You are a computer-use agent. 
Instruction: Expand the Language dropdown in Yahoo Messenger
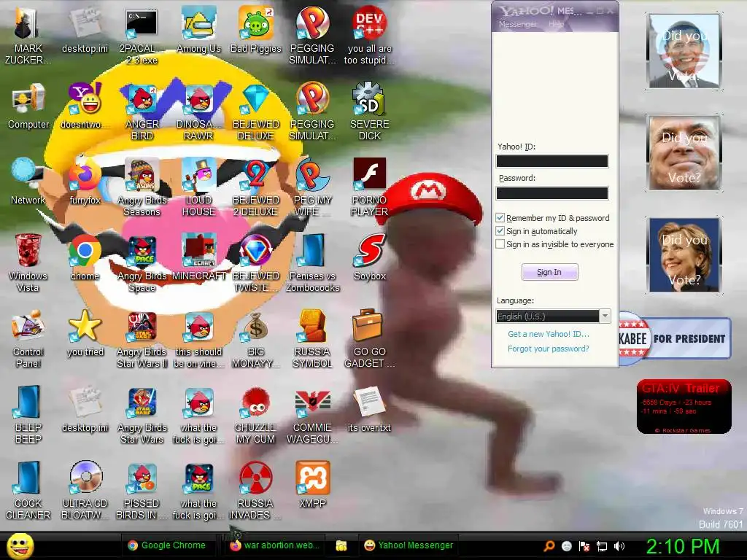click(x=605, y=316)
